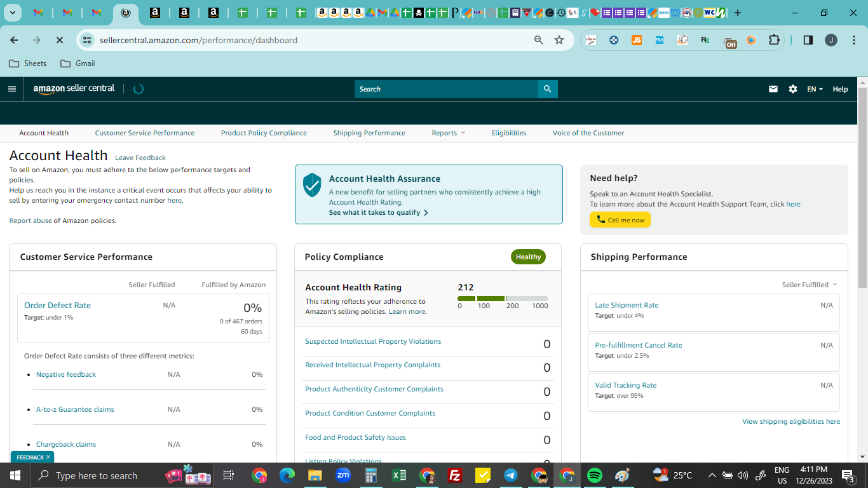Open the Windows Start menu
The image size is (868, 488).
(15, 475)
